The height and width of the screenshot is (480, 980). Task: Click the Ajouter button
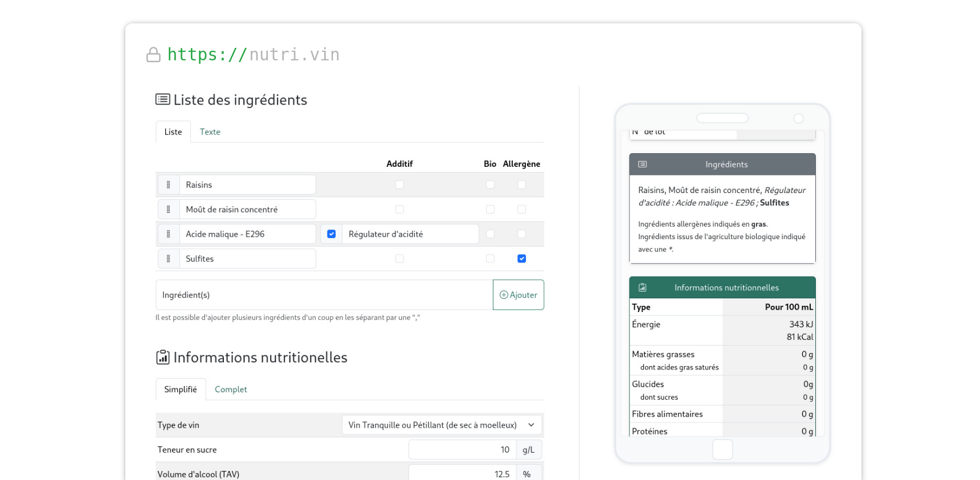click(x=518, y=295)
